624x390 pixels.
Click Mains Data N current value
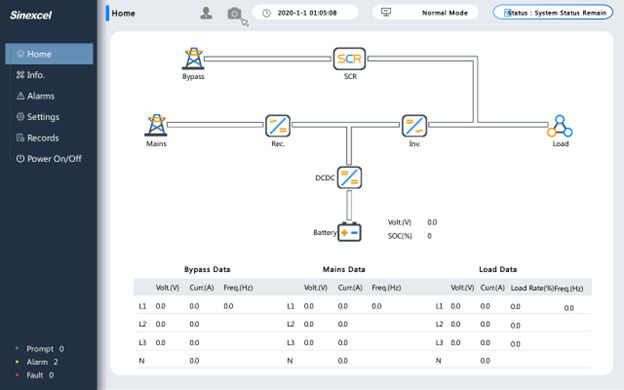point(343,361)
